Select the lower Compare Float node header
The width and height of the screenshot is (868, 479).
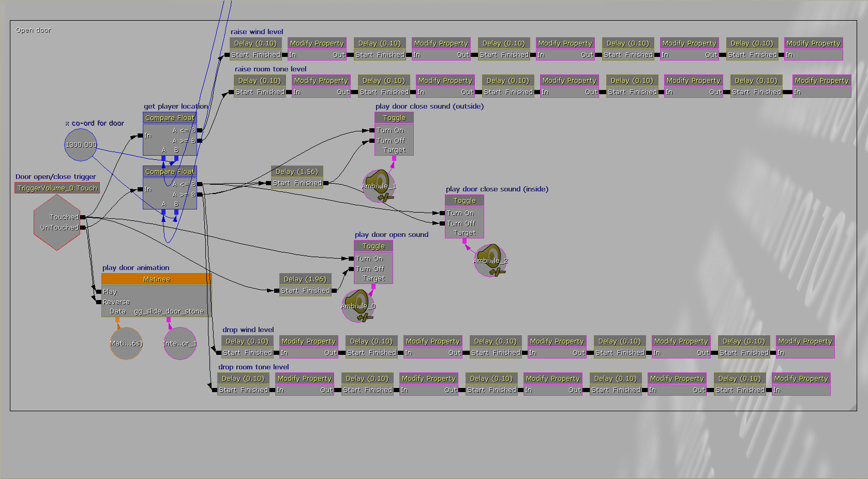170,172
